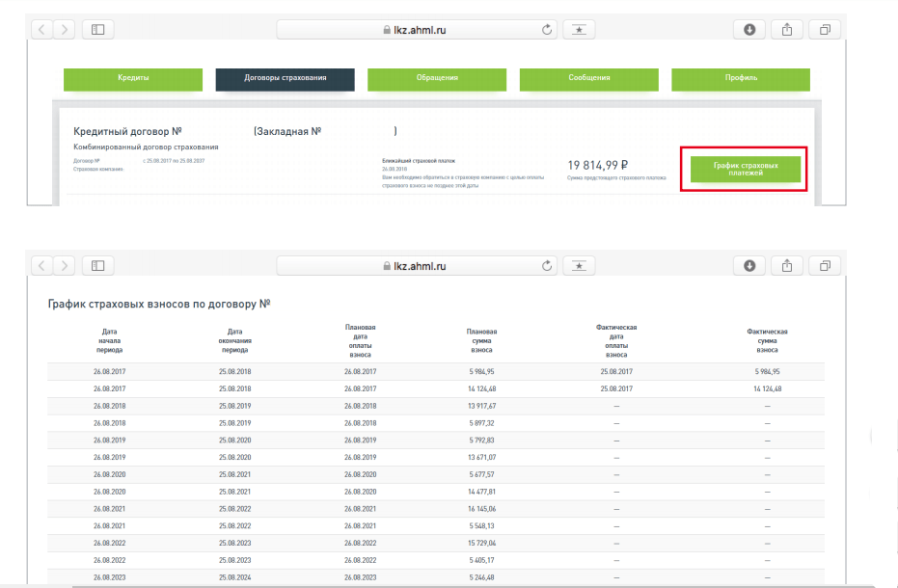Go to the Профиль tab

741,79
